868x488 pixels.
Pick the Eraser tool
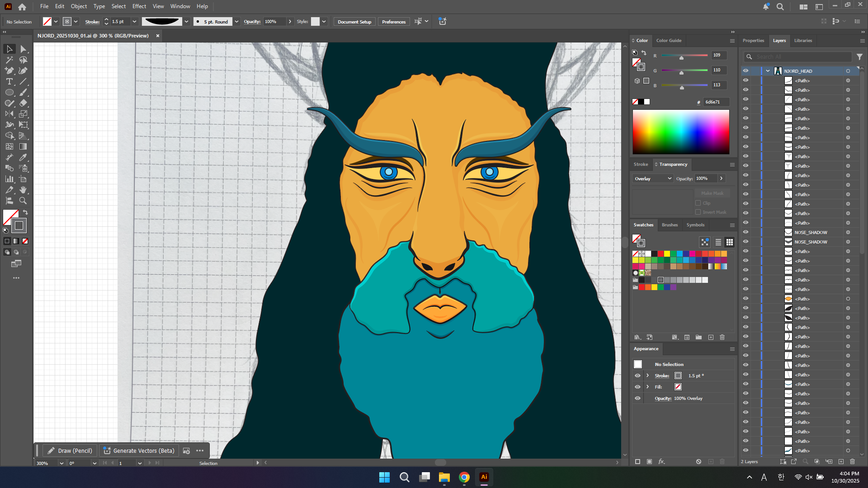(x=24, y=103)
